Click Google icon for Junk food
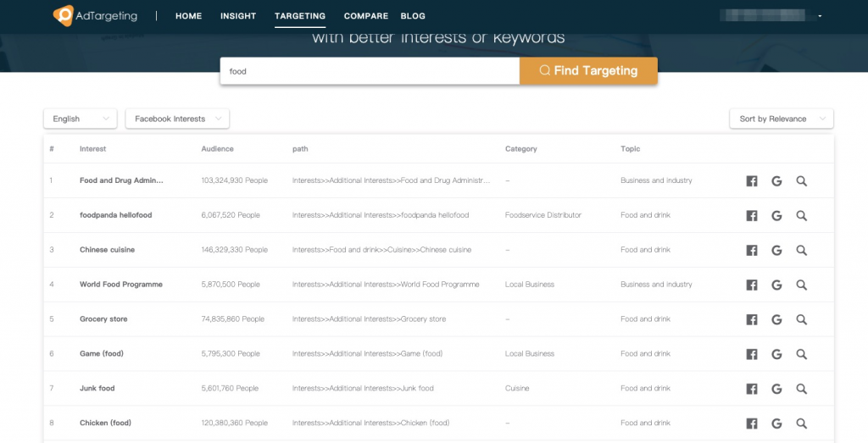Screen dimensions: 868x443 pyautogui.click(x=776, y=389)
